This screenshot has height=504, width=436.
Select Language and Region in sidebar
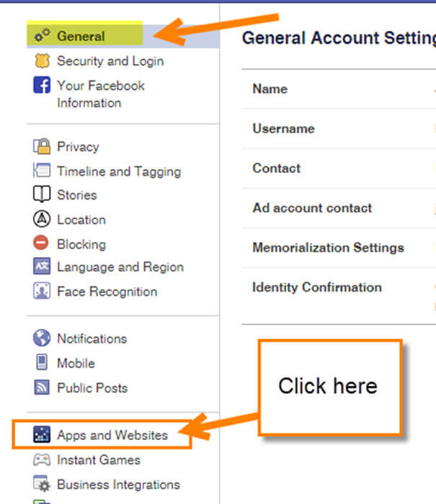120,267
